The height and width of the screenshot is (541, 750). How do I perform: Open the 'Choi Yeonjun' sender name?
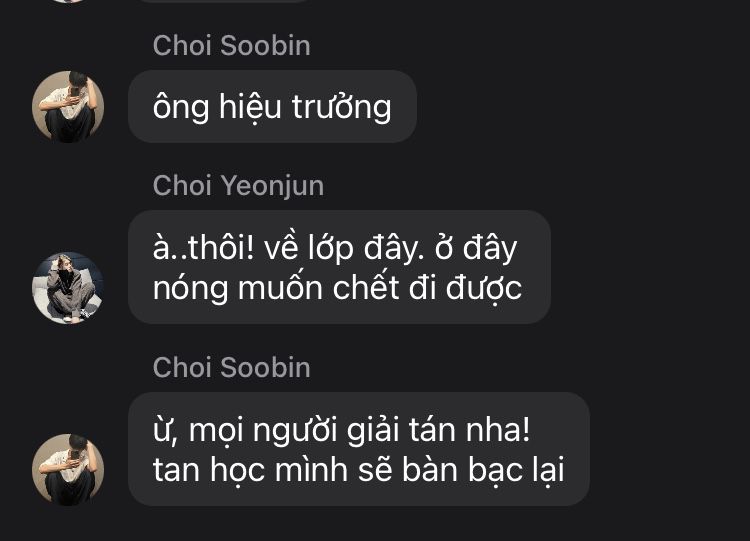point(238,186)
